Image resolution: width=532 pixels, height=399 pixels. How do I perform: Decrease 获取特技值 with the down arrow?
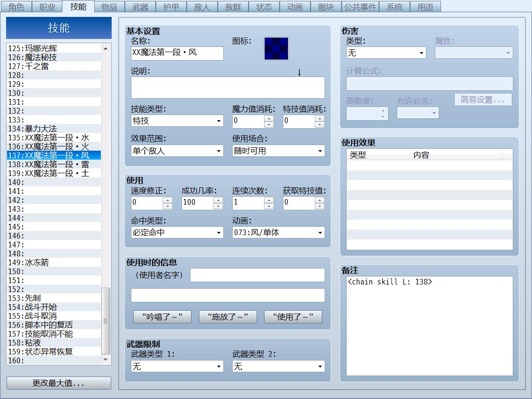pyautogui.click(x=319, y=207)
